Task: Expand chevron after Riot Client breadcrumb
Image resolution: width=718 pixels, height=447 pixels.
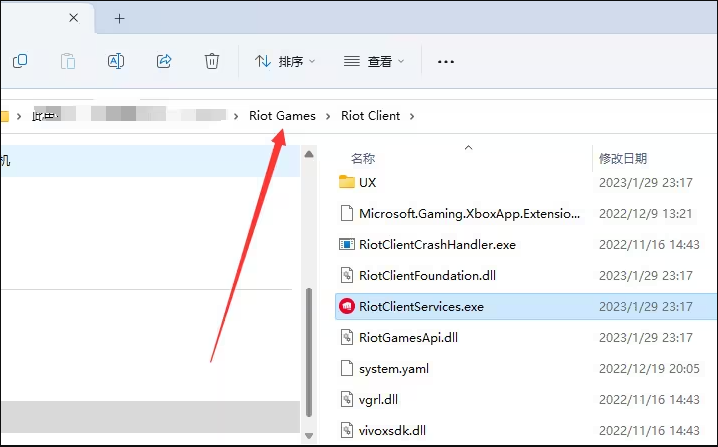Action: click(x=412, y=116)
